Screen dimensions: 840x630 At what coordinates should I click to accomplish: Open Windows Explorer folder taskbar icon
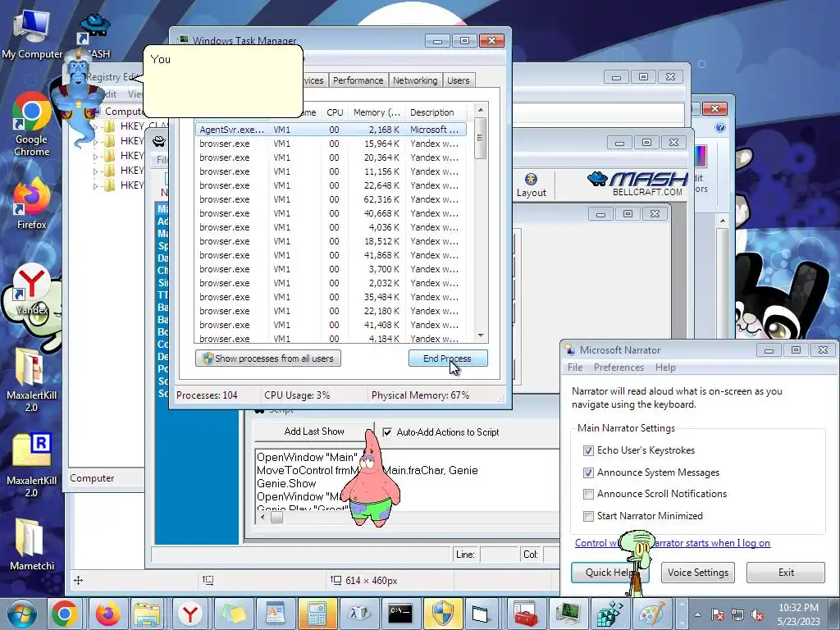pos(148,614)
